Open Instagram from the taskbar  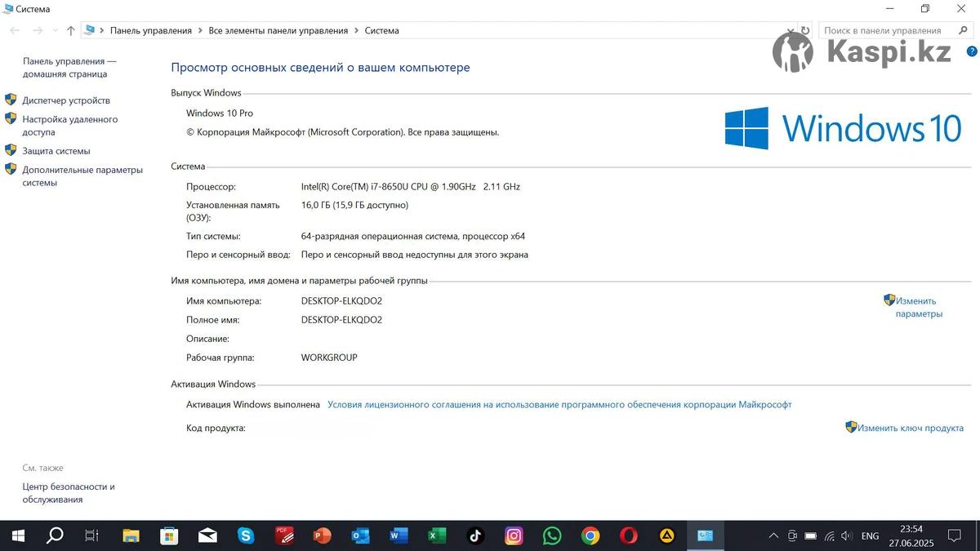coord(514,536)
